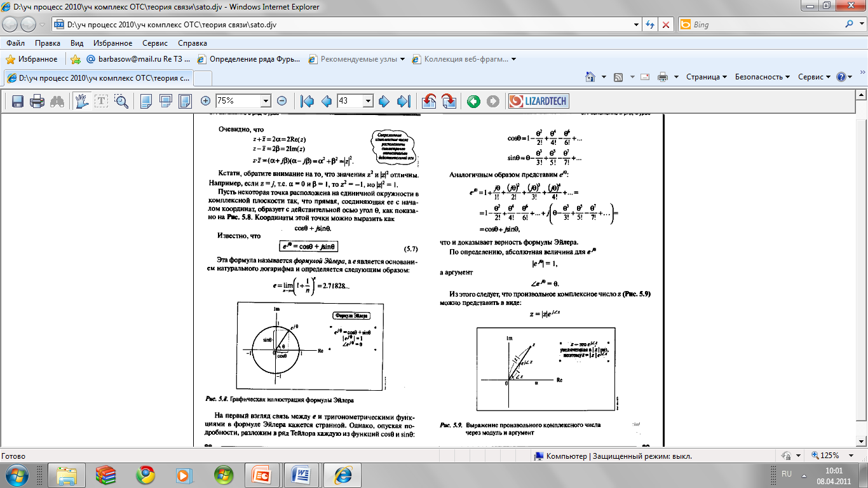Open the Правка menu
The width and height of the screenshot is (868, 488).
[48, 43]
